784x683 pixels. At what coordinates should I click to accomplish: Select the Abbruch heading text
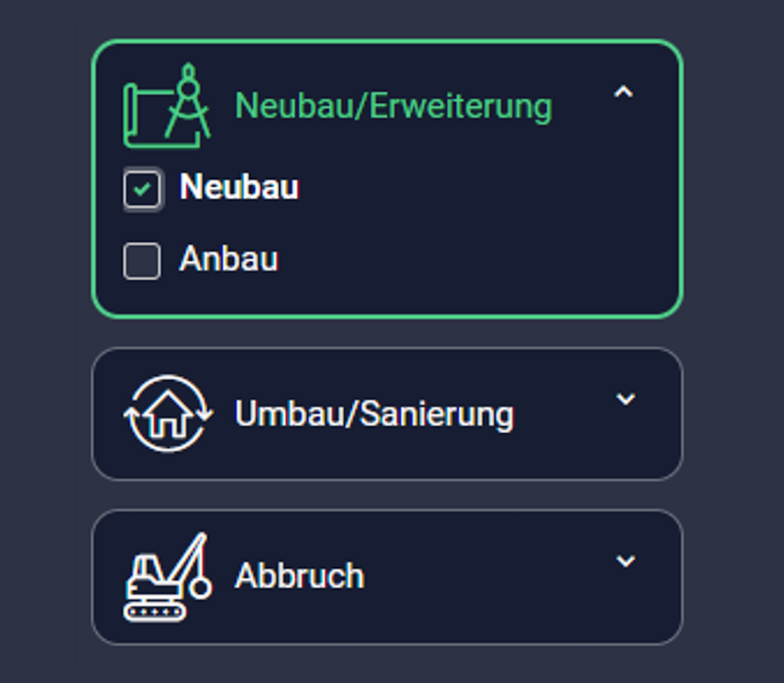pos(300,576)
